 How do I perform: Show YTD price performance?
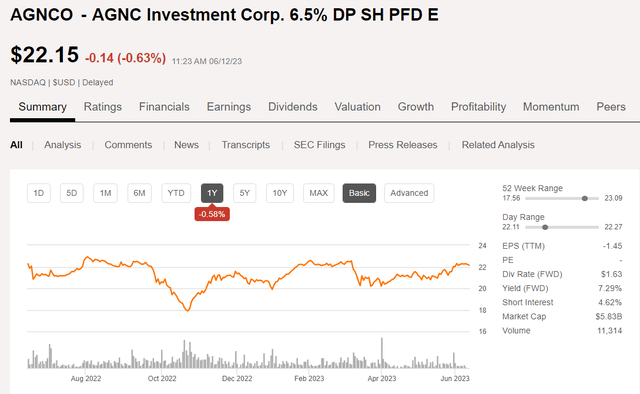click(x=176, y=193)
